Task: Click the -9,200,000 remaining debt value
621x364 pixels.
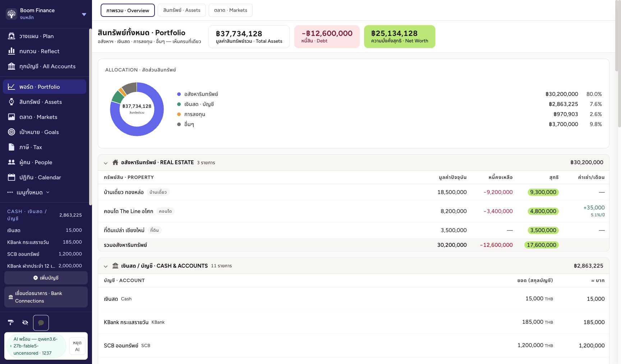Action: (498, 192)
